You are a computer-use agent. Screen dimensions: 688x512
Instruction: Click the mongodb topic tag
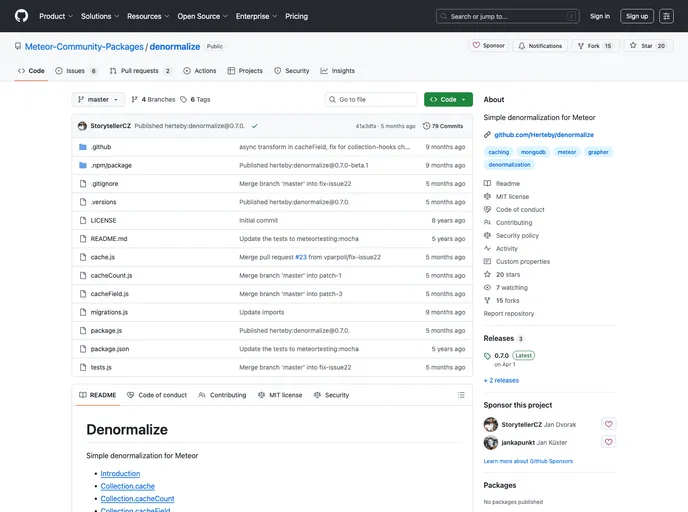533,152
